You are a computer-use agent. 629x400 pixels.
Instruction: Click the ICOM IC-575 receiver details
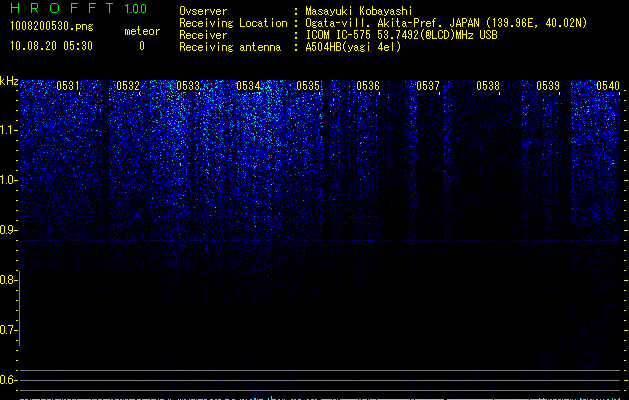click(x=402, y=35)
